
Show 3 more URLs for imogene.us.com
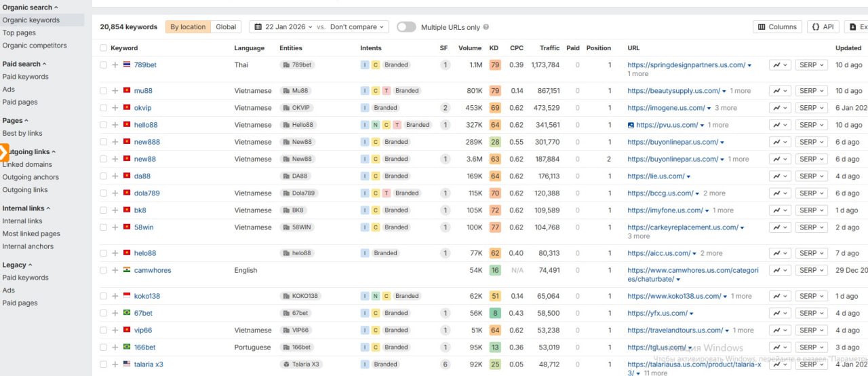(726, 108)
